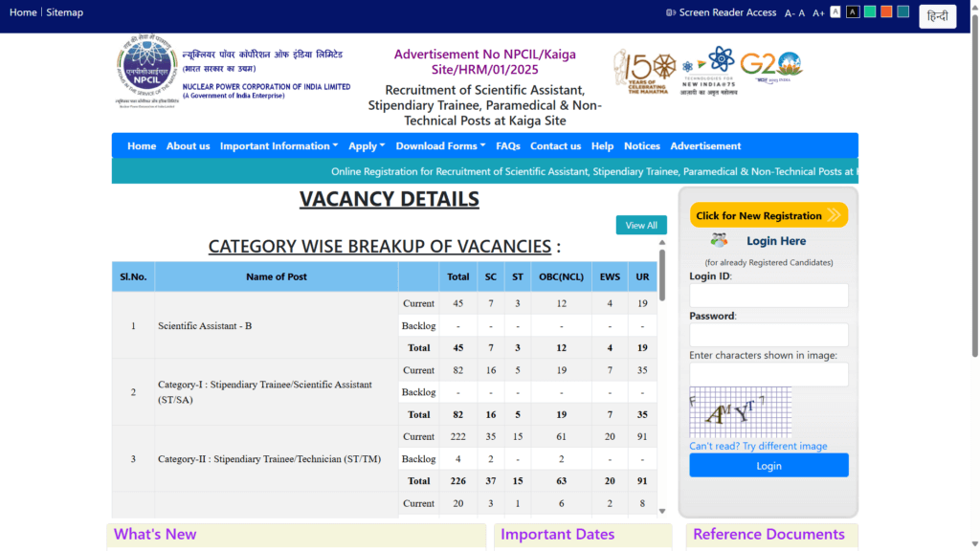Click Category-I Stipendiary Trainee/Scientific Assistant row
This screenshot has width=980, height=551.
click(385, 392)
